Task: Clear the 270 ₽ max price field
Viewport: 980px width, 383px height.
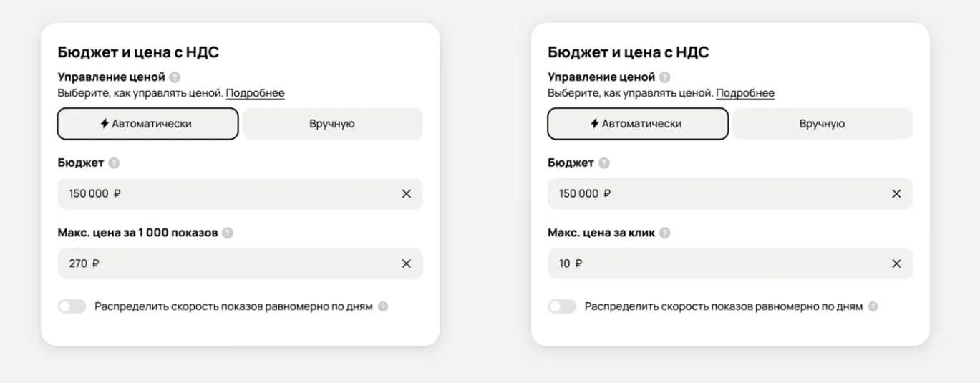Action: point(406,263)
